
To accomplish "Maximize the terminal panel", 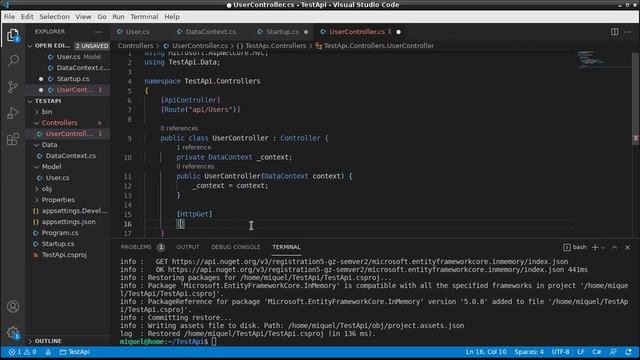I will pos(614,247).
